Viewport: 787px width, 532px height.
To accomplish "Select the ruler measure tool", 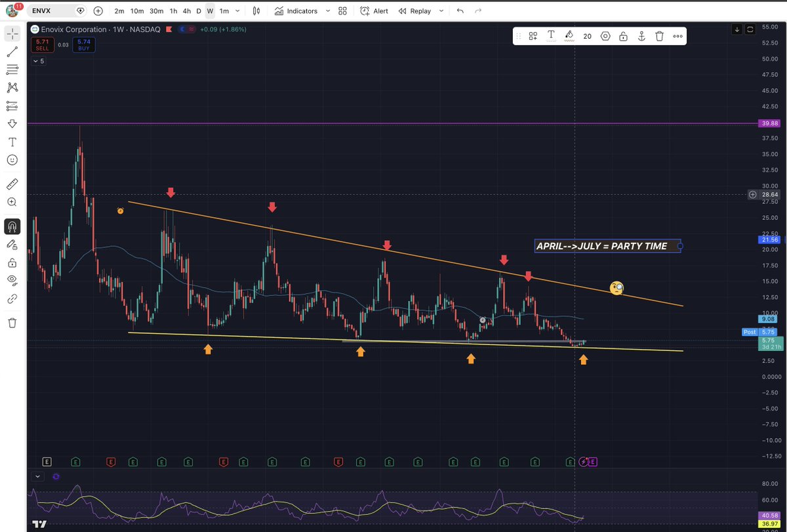I will click(x=12, y=184).
